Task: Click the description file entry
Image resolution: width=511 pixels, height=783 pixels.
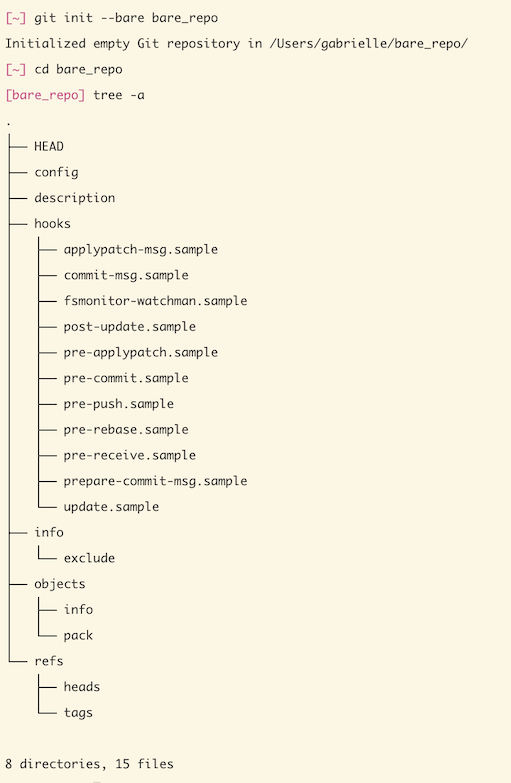Action: [x=75, y=198]
